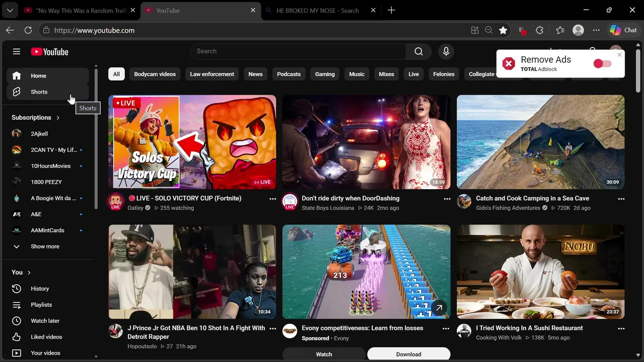Viewport: 644px width, 362px height.
Task: Open the YouTube hamburger guide menu
Action: click(x=17, y=51)
